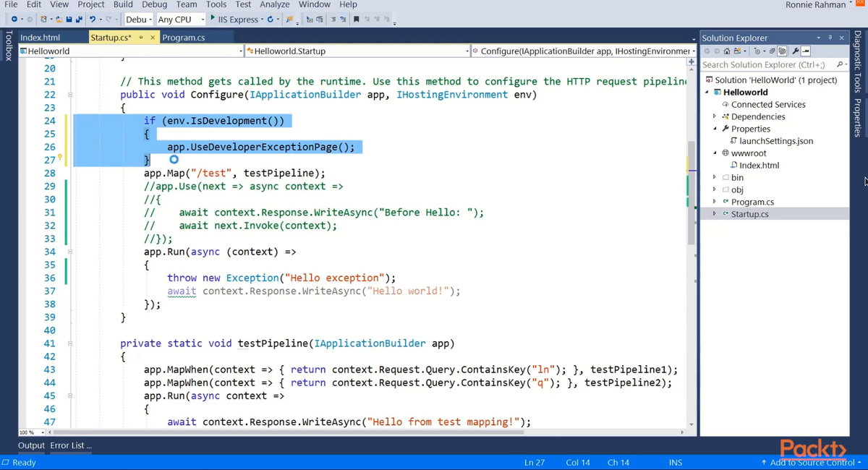Click the Bookmark toolbar icon
This screenshot has width=868, height=470.
click(x=356, y=19)
